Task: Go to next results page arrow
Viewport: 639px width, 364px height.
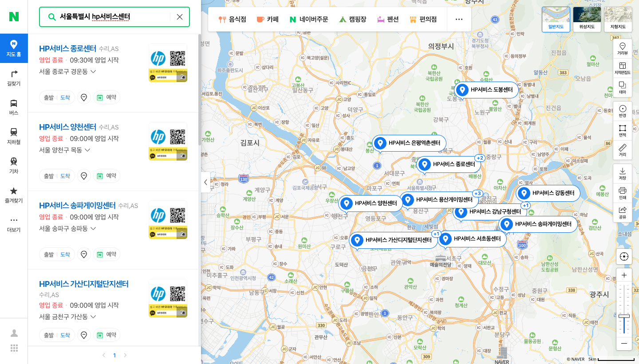Action: [x=125, y=355]
